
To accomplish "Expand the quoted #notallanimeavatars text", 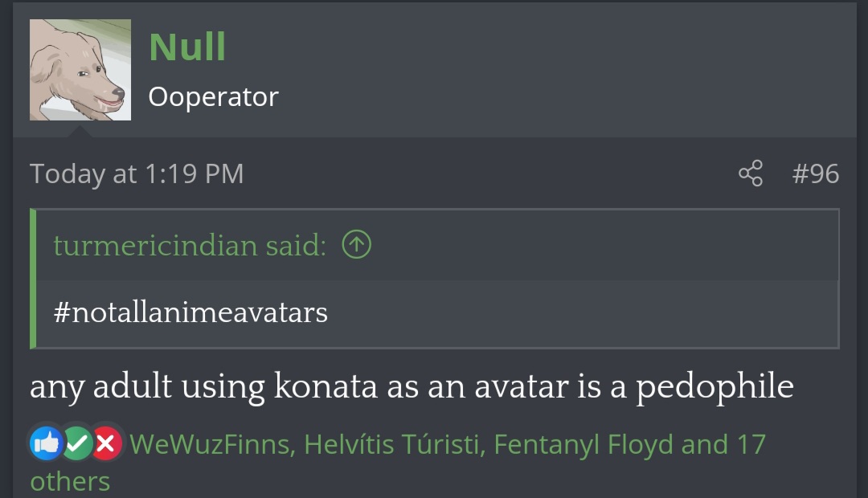I will click(x=190, y=312).
